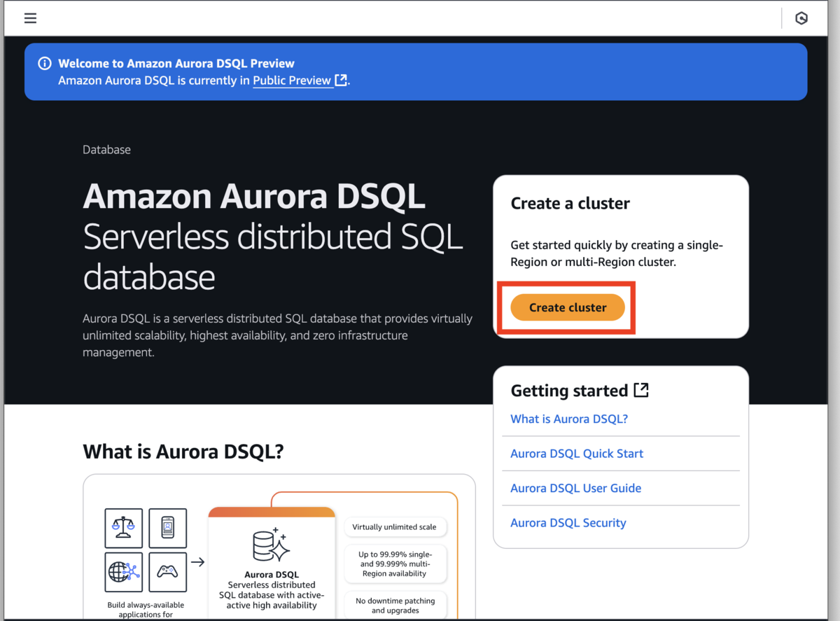This screenshot has width=840, height=621.
Task: Open the Public Preview link
Action: coord(292,81)
